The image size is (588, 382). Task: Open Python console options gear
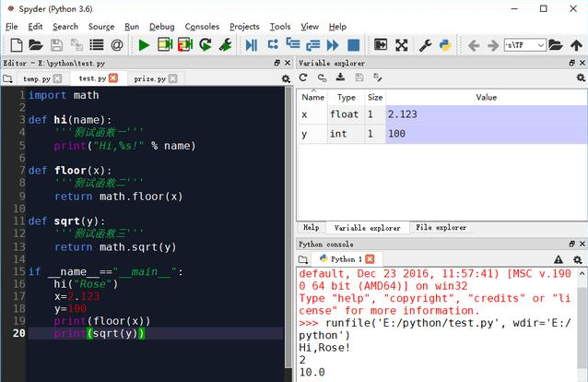pyautogui.click(x=578, y=259)
